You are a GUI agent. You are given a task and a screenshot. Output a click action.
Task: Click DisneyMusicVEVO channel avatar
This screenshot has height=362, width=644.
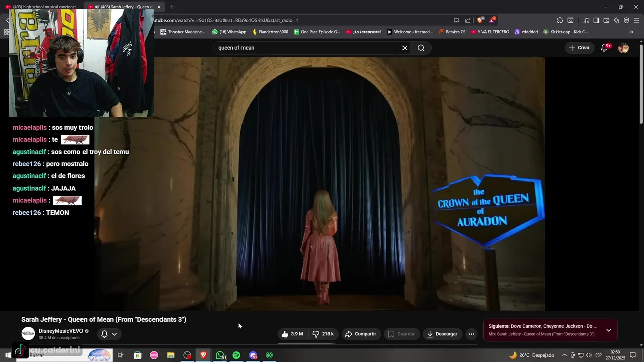28,334
